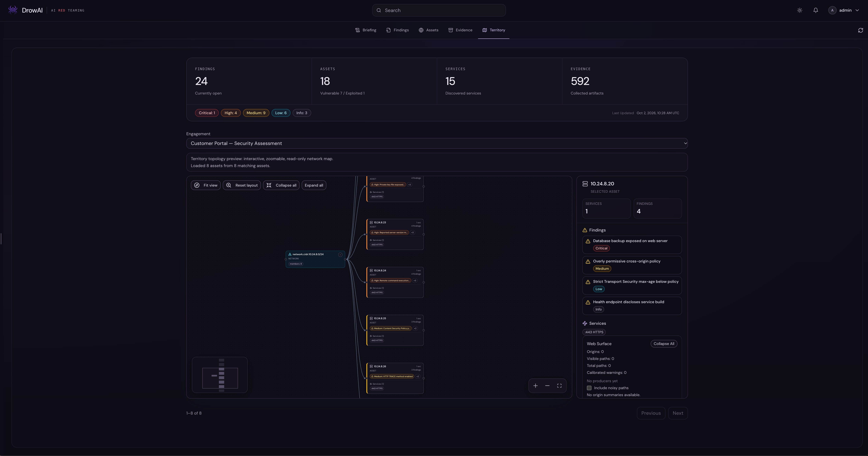Click the fullscreen map control

tap(559, 386)
